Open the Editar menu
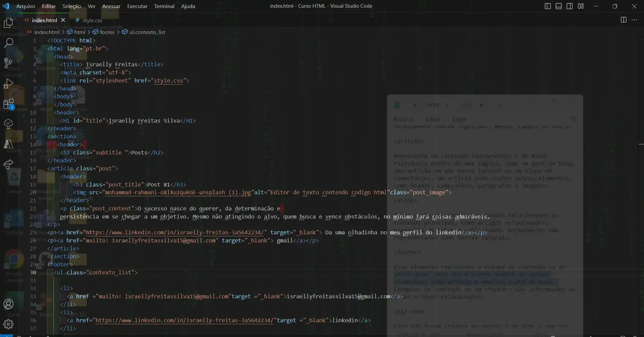644x337 pixels. [x=49, y=6]
